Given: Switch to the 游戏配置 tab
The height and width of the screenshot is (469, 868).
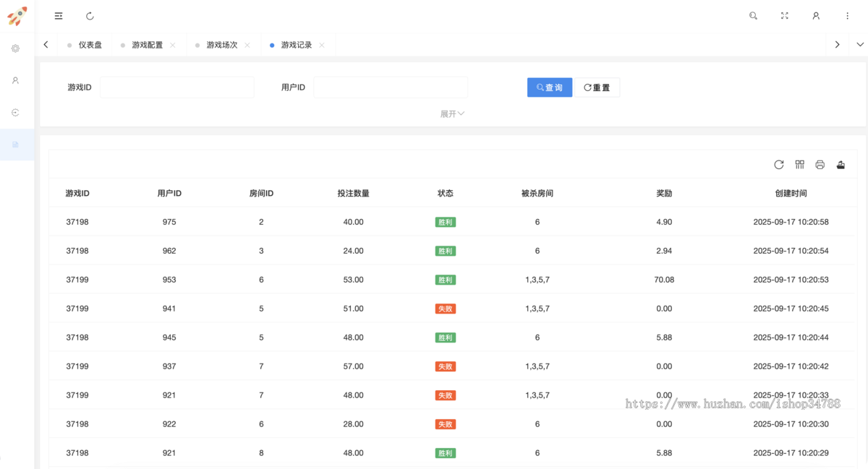Looking at the screenshot, I should coord(148,45).
